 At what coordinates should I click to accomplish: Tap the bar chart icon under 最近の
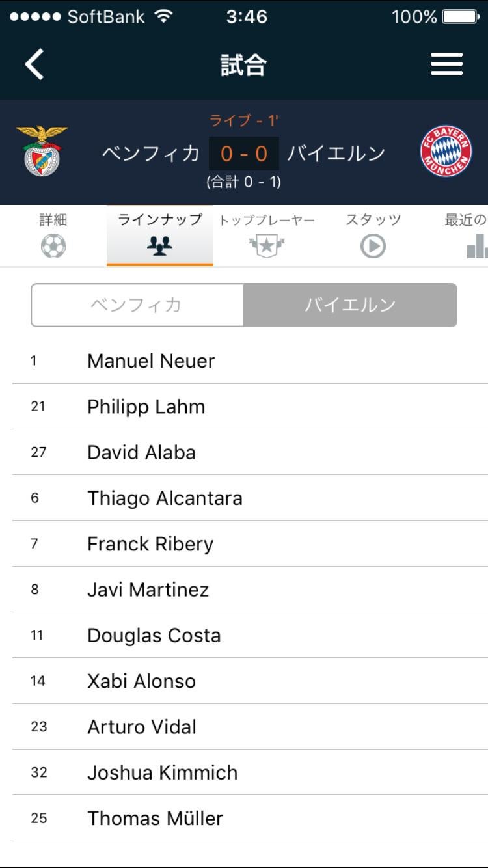[477, 247]
